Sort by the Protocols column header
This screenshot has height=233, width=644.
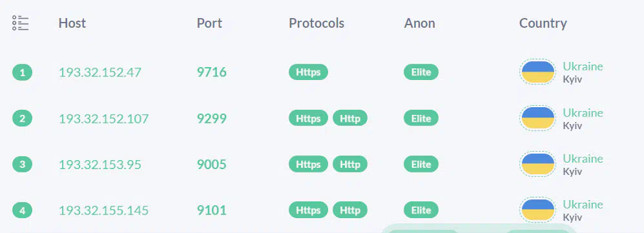click(x=317, y=23)
